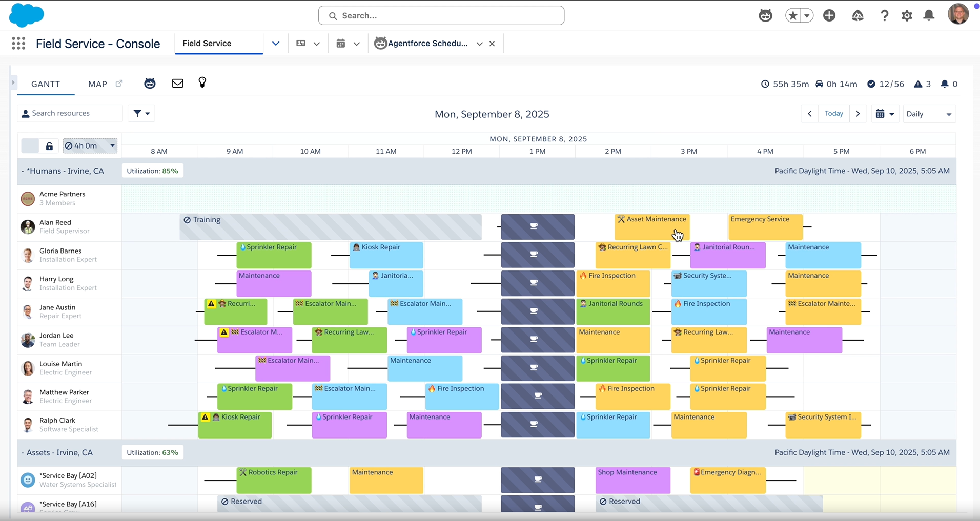Viewport: 980px width, 521px height.
Task: Open Alan Reed's resource avatar
Action: coord(28,226)
